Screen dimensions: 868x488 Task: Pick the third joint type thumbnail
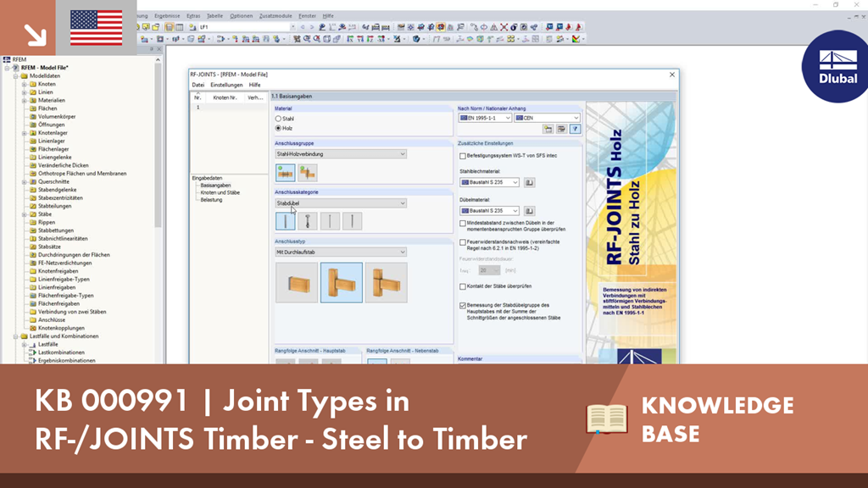pos(387,283)
